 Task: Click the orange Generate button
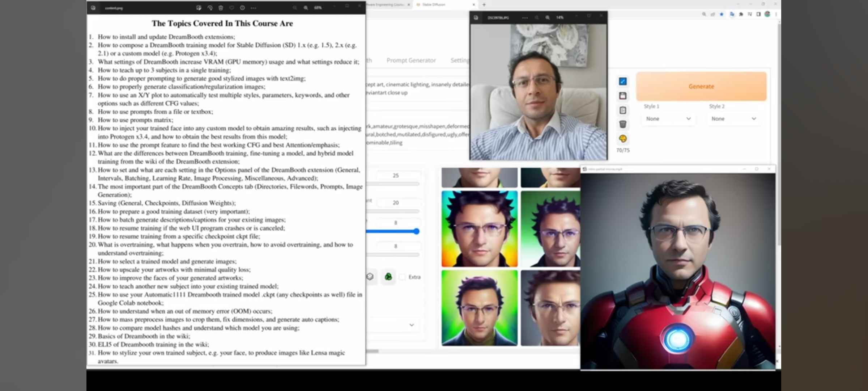[701, 86]
